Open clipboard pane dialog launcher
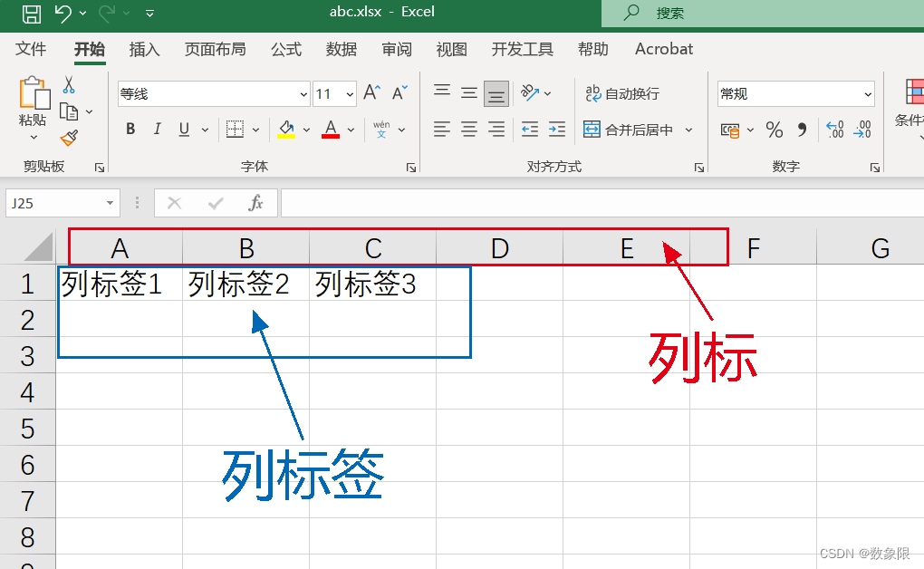This screenshot has height=569, width=924. click(100, 168)
